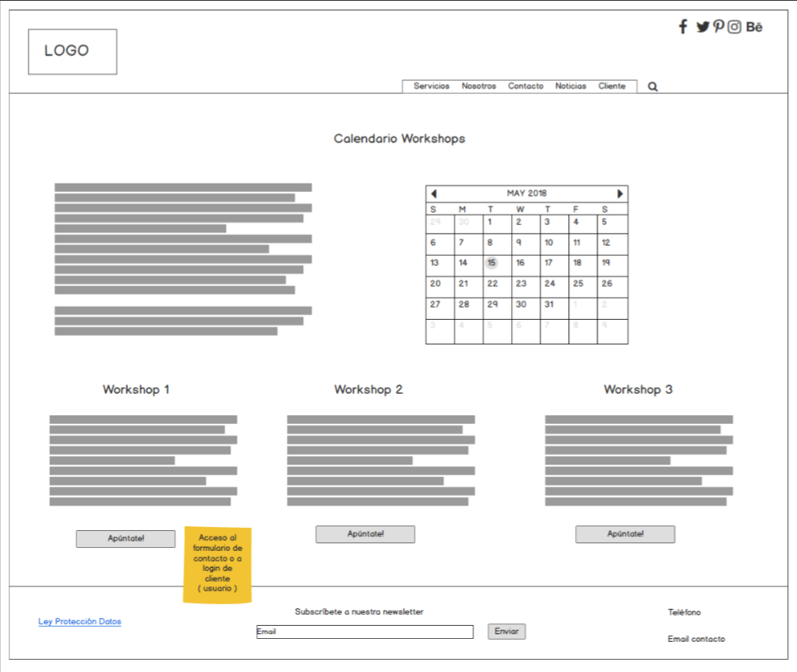Click the yellow sticky note annotation
Image resolution: width=797 pixels, height=672 pixels.
(x=217, y=565)
